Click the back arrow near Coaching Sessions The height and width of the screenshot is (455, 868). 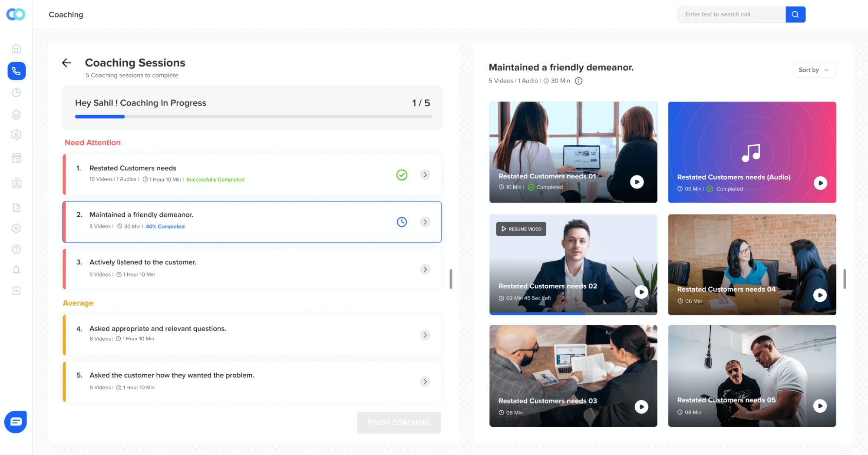coord(66,63)
